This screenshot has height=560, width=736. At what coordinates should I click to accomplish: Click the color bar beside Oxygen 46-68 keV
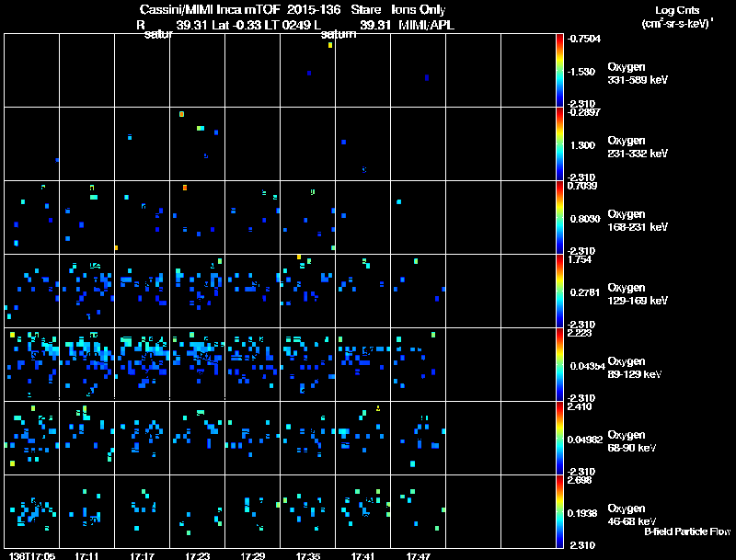559,511
